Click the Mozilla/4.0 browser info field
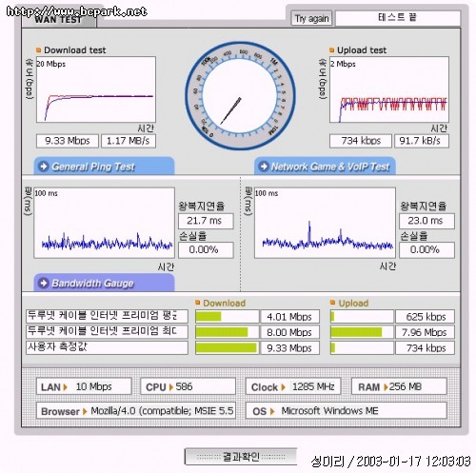476x473 pixels. click(x=136, y=411)
